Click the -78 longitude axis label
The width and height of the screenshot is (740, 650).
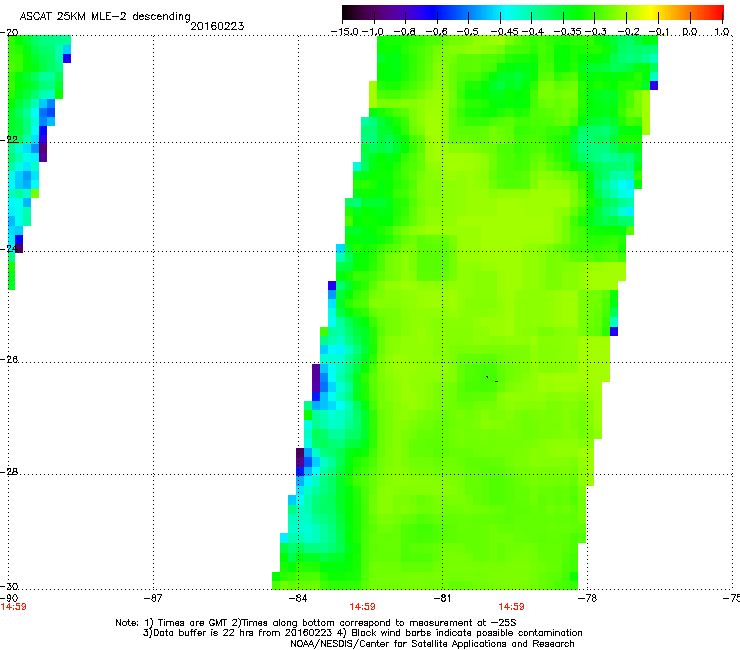[587, 598]
